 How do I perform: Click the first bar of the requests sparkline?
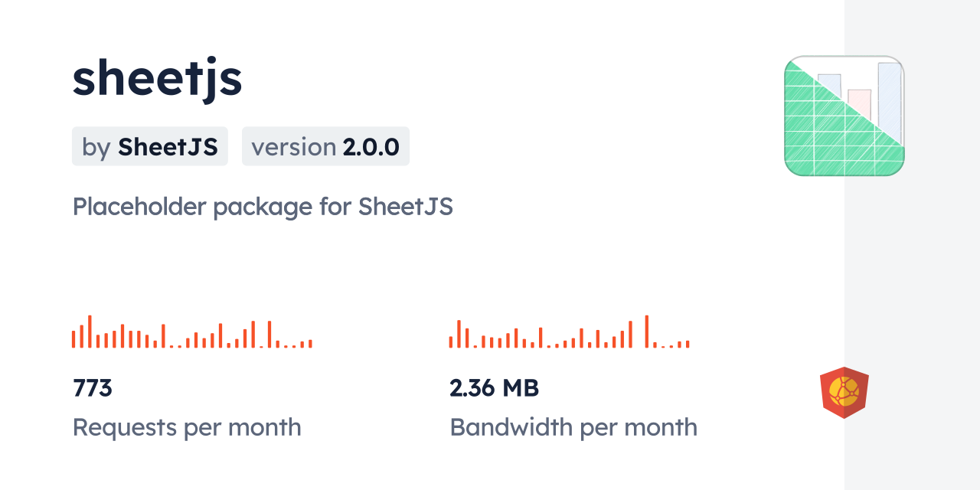(x=73, y=339)
